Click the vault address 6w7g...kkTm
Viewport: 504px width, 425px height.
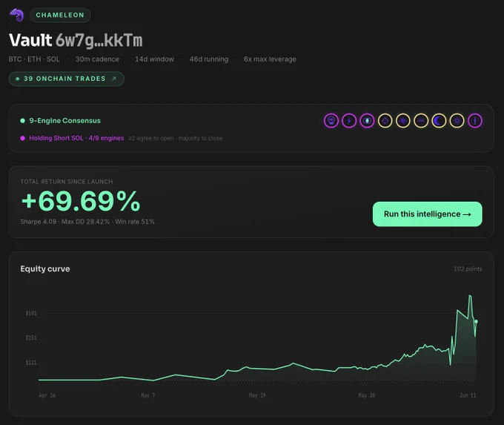click(99, 41)
